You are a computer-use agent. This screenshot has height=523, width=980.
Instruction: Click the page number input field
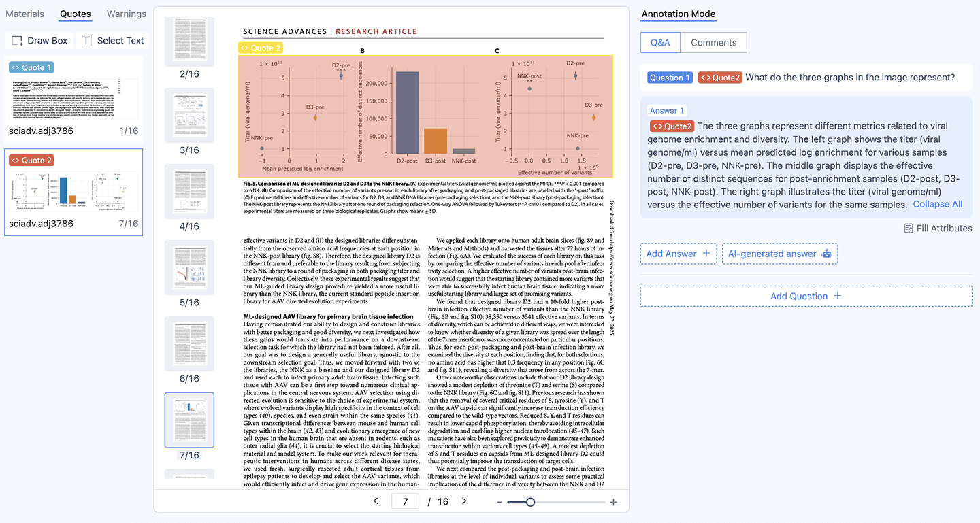[x=406, y=501]
